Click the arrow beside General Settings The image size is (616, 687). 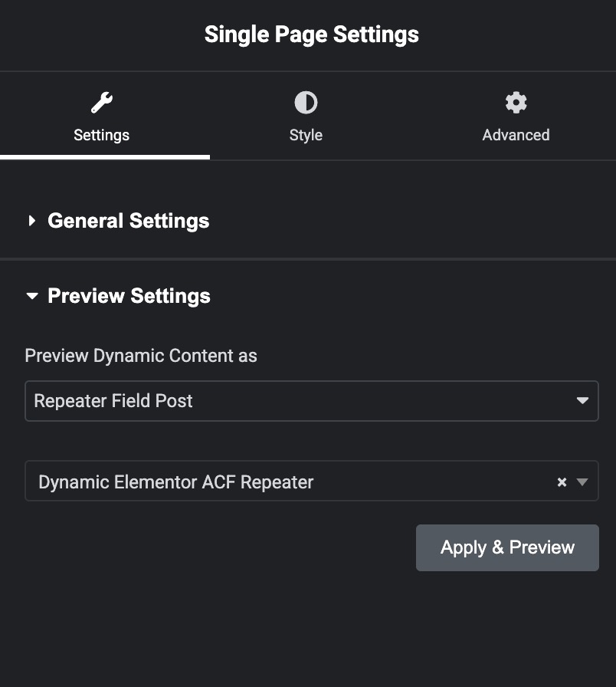coord(32,221)
